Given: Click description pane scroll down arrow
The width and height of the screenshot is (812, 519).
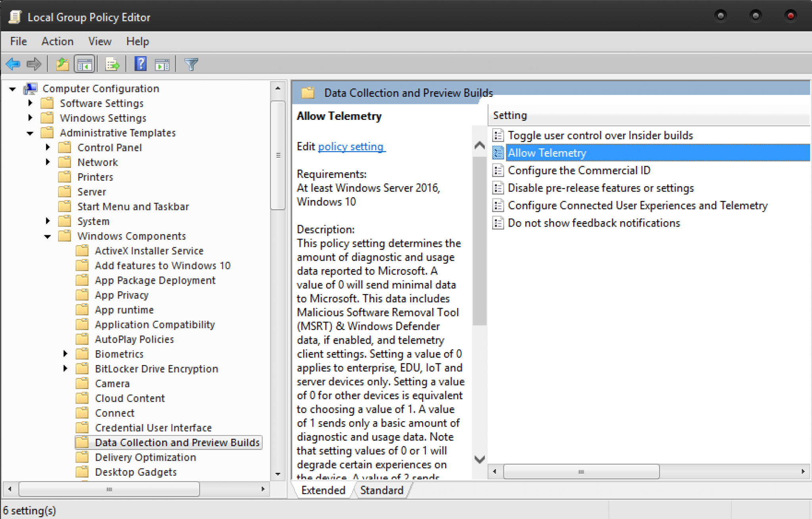Looking at the screenshot, I should coord(480,459).
